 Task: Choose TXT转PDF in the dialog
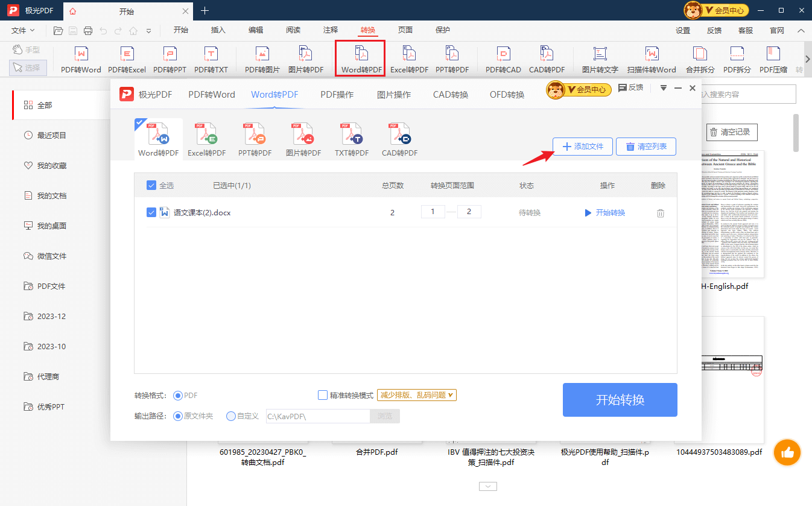(x=352, y=139)
